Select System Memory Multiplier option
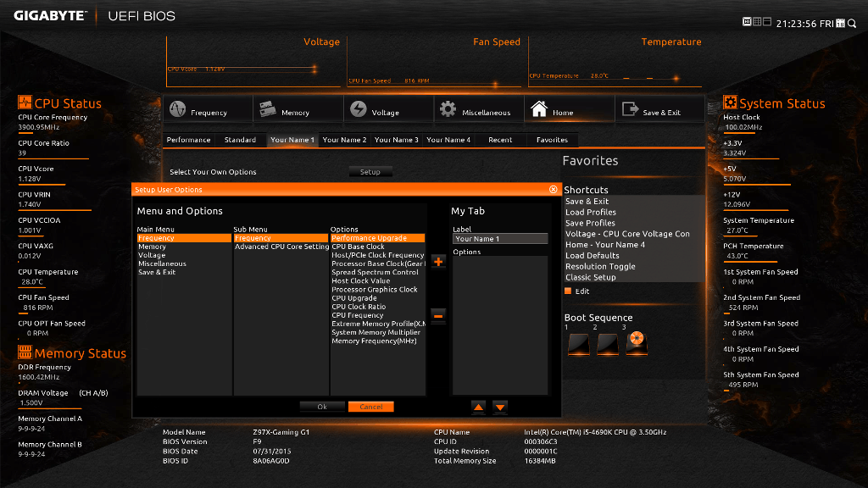Image resolution: width=868 pixels, height=488 pixels. pos(377,332)
